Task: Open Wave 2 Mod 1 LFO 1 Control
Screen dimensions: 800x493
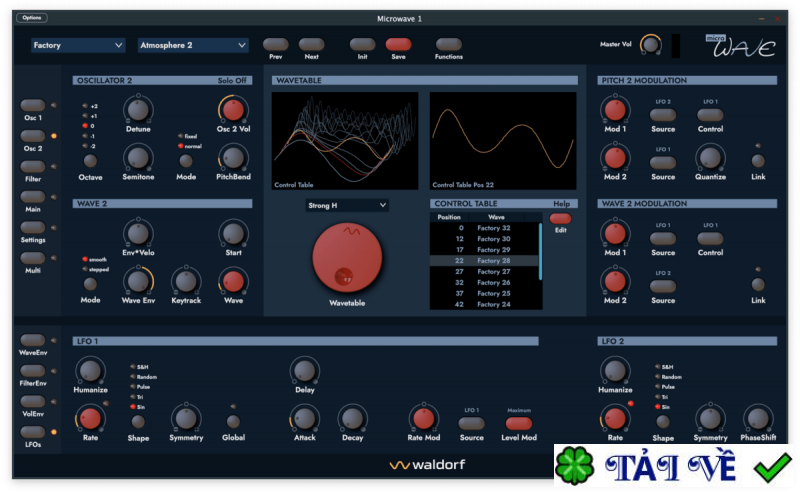Action: click(710, 238)
